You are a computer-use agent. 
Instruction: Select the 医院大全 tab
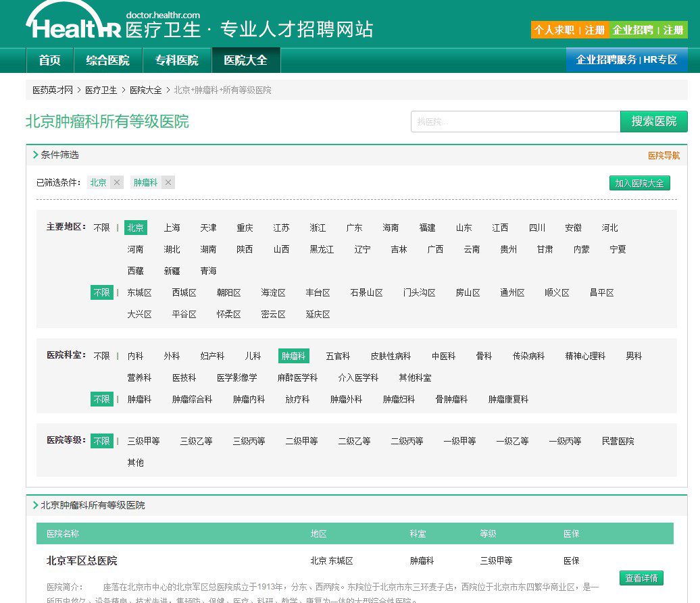246,60
